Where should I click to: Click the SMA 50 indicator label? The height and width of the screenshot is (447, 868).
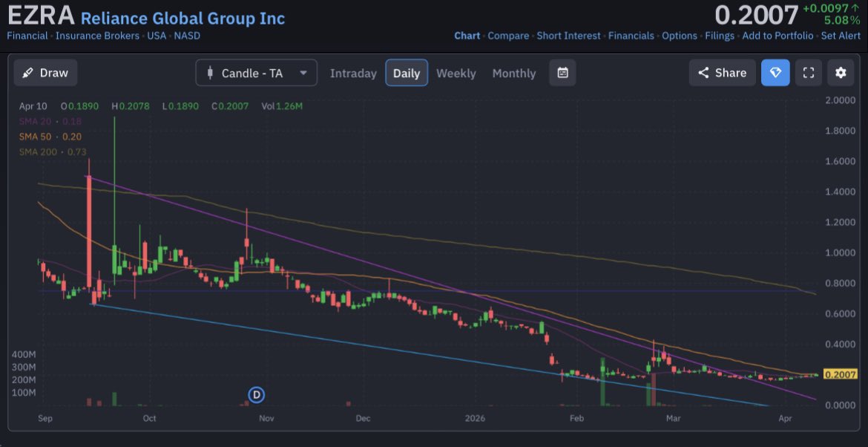(x=50, y=137)
